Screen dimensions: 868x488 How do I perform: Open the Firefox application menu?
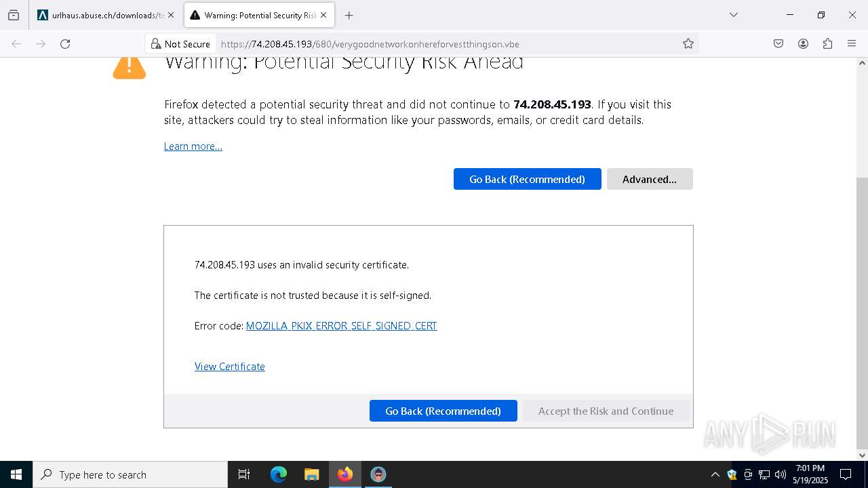pyautogui.click(x=852, y=44)
